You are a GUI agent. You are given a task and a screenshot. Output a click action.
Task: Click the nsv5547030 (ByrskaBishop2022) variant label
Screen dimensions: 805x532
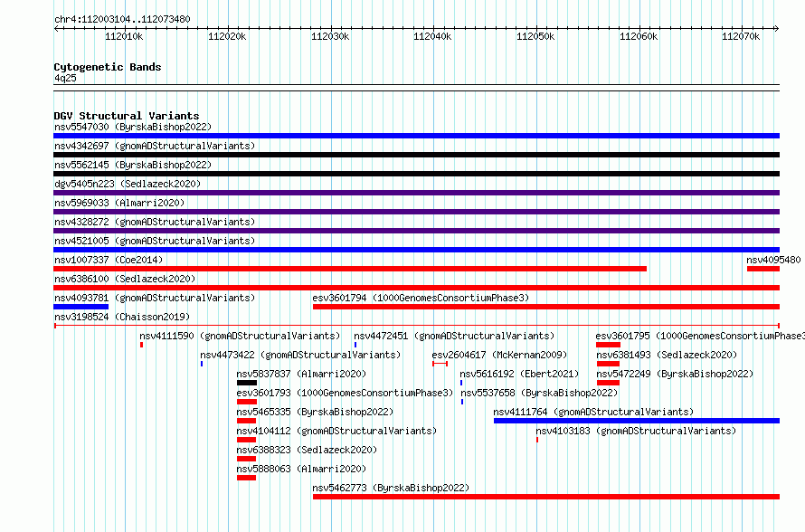coord(133,127)
